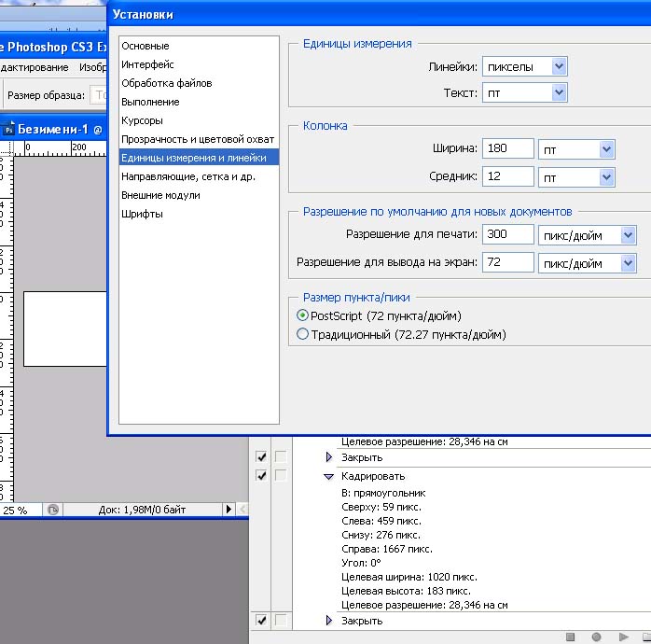The width and height of the screenshot is (651, 644).
Task: Open the Ширина unit dropdown
Action: (606, 149)
